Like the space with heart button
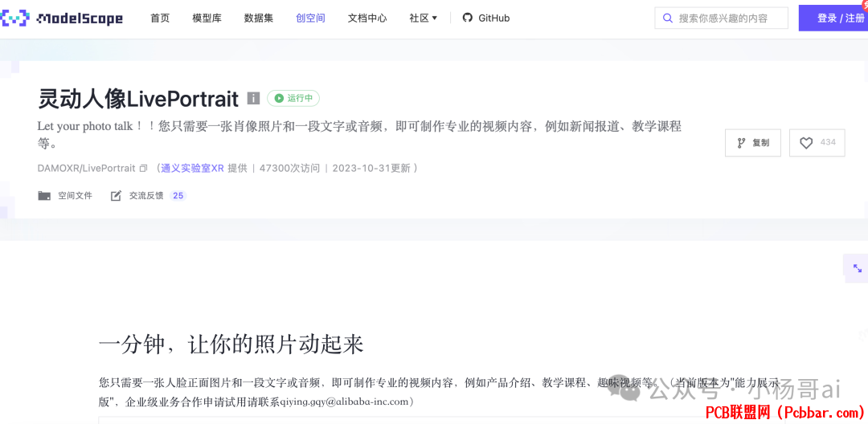Viewport: 868px width, 424px height. (817, 143)
